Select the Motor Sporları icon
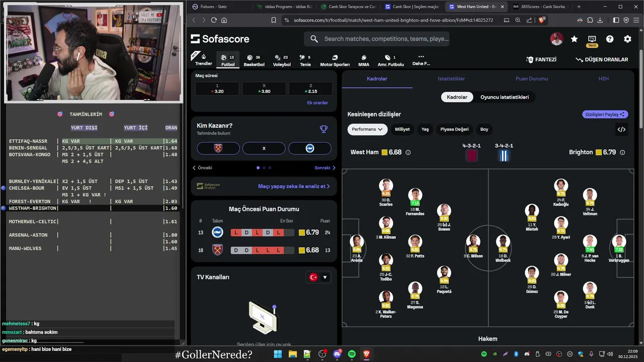 click(335, 57)
